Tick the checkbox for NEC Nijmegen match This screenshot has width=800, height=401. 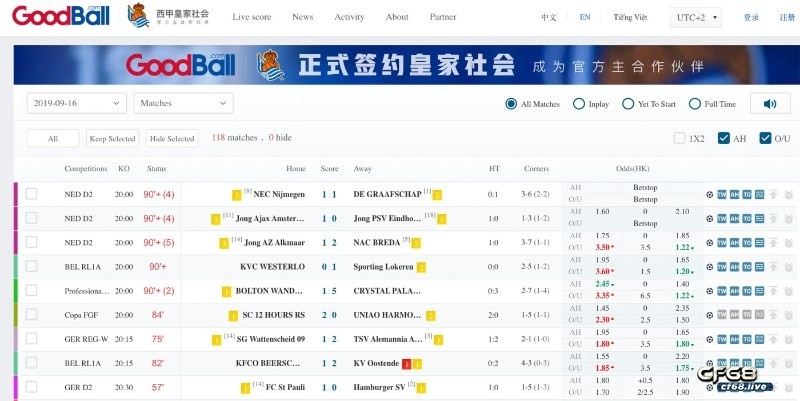31,194
